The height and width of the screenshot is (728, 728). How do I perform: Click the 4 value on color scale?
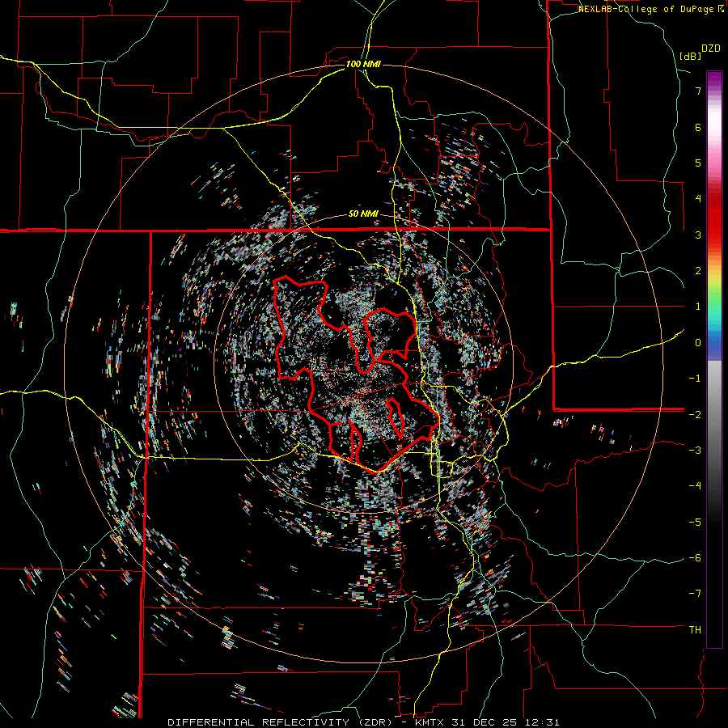pos(698,199)
